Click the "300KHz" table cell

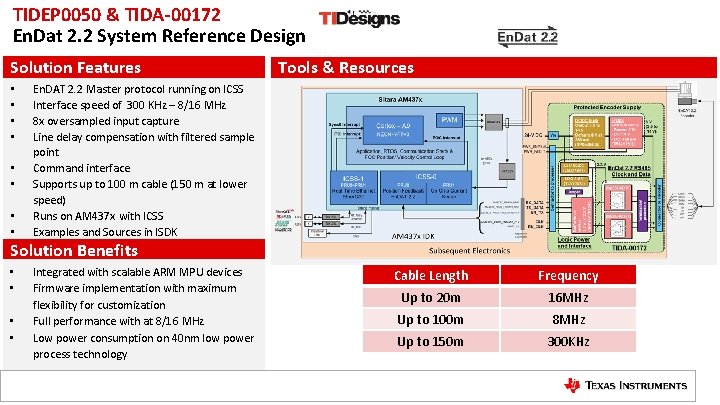point(568,342)
